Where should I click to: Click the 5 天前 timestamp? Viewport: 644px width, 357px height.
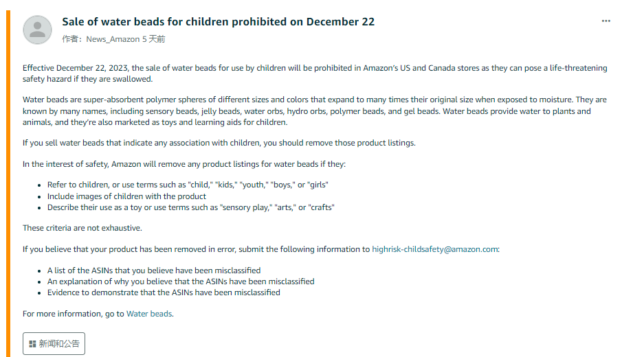pyautogui.click(x=153, y=39)
